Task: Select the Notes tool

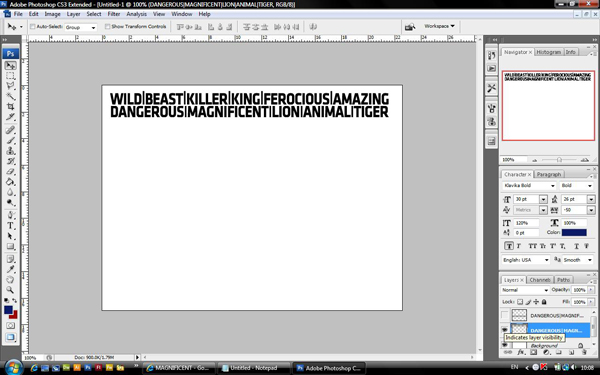Action: (x=10, y=259)
